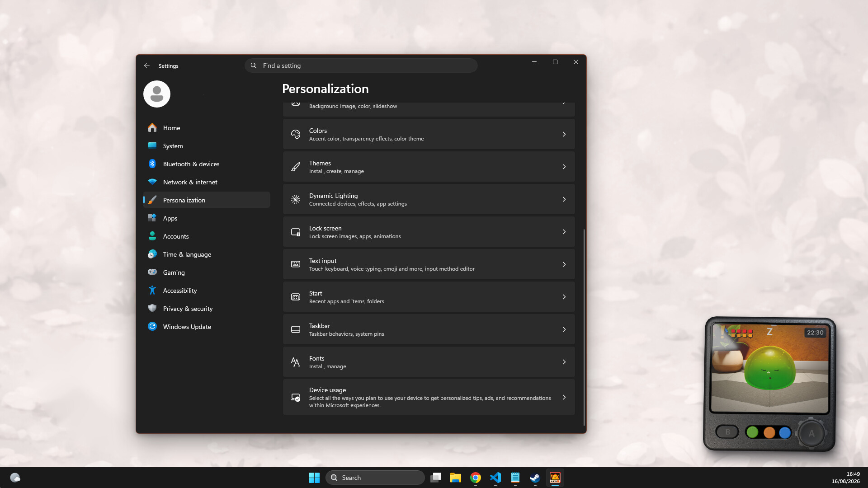Screen dimensions: 868x488
Task: Click the Settings page vertical scrollbar
Action: coord(584,327)
